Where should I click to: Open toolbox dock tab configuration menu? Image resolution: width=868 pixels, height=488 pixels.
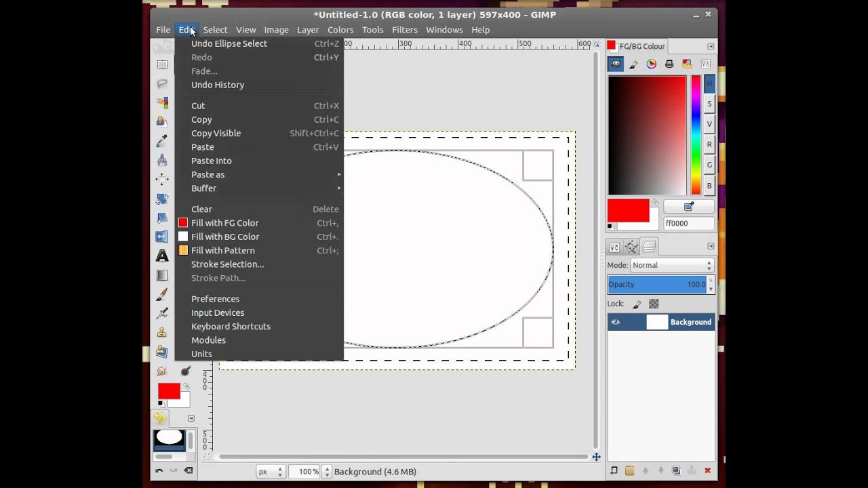click(x=191, y=418)
